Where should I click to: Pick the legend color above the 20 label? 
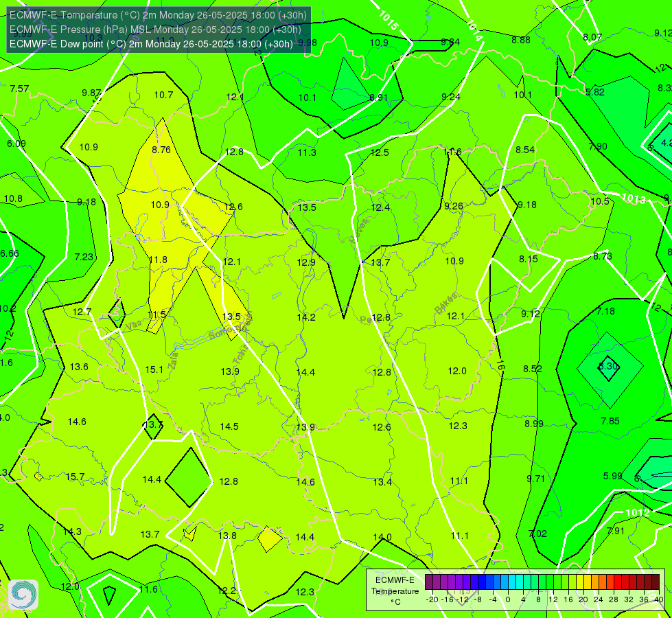coord(580,582)
